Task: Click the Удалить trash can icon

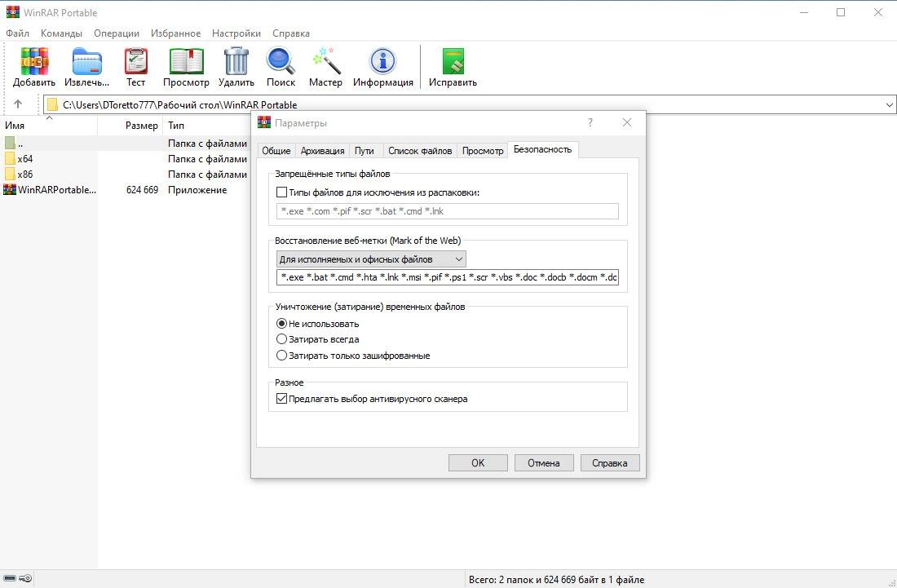Action: point(236,61)
